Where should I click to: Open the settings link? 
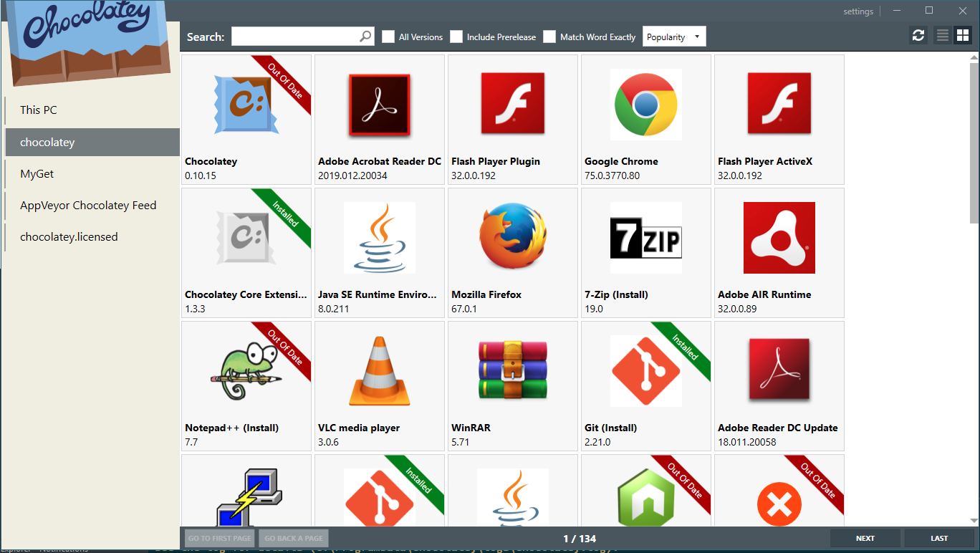(858, 11)
